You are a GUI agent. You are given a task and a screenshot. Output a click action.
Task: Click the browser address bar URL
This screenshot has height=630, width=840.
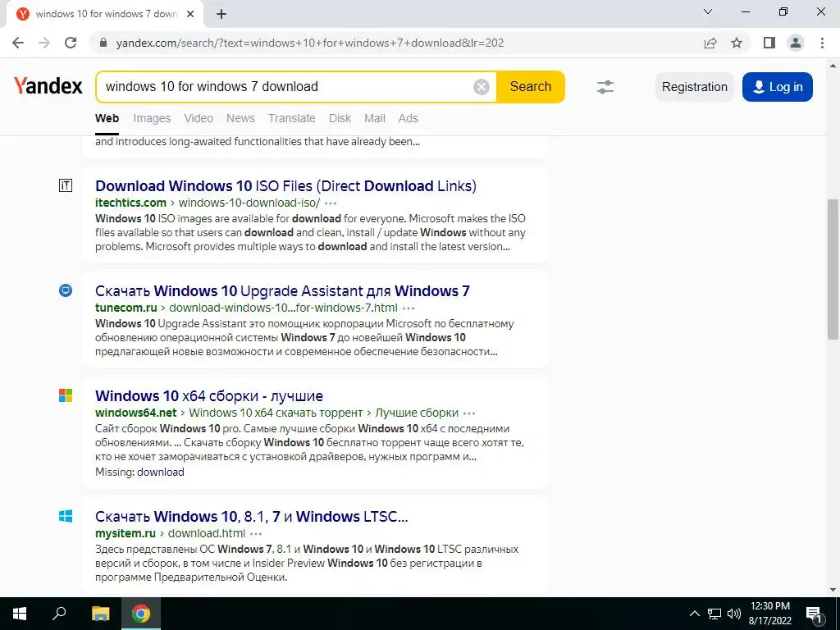[x=309, y=43]
